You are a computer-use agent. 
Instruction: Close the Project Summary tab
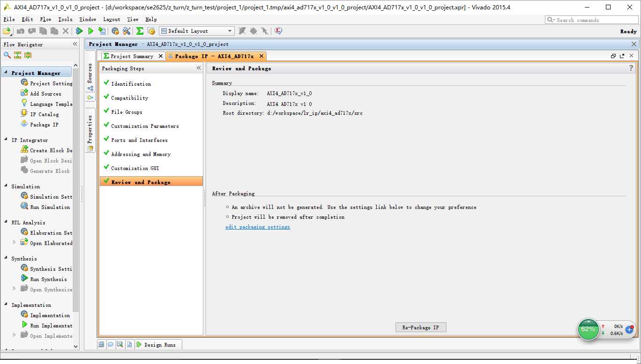(161, 56)
